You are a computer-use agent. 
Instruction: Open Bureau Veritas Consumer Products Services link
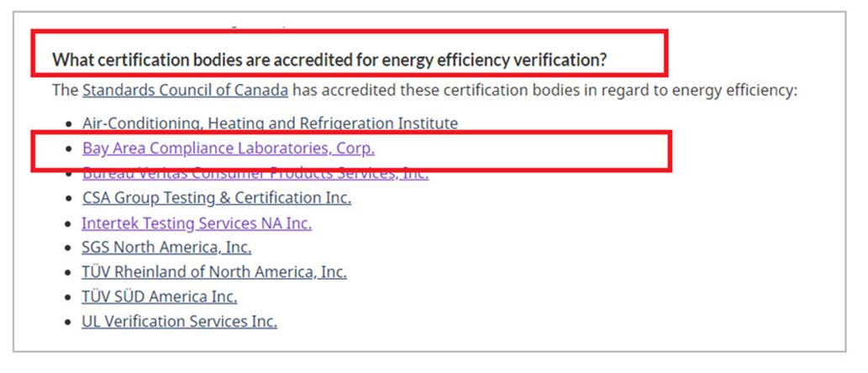(x=255, y=174)
